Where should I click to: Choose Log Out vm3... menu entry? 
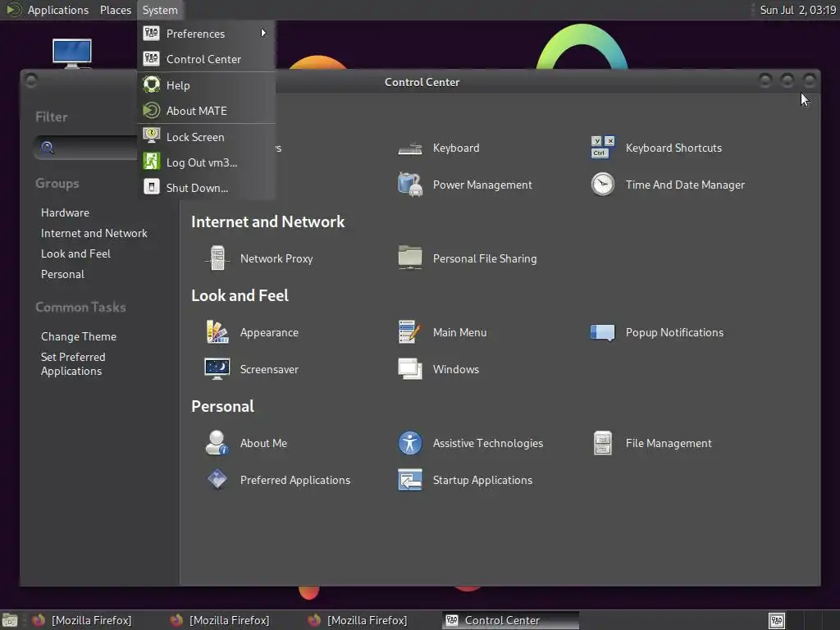click(207, 162)
